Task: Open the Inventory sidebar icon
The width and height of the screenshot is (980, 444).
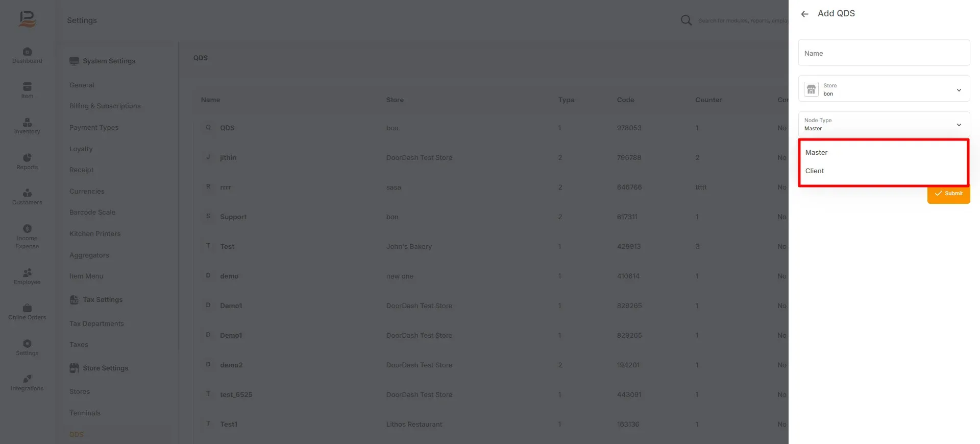Action: point(27,122)
